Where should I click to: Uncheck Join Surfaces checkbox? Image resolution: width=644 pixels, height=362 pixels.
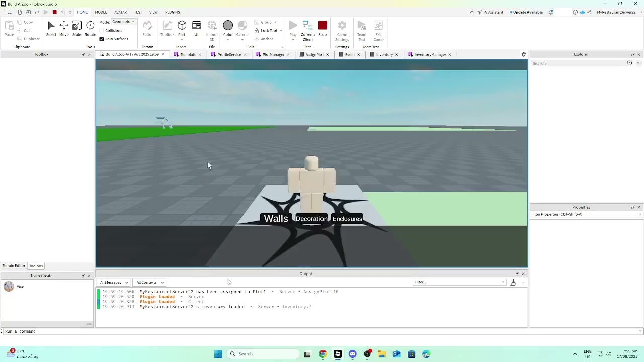pyautogui.click(x=102, y=39)
